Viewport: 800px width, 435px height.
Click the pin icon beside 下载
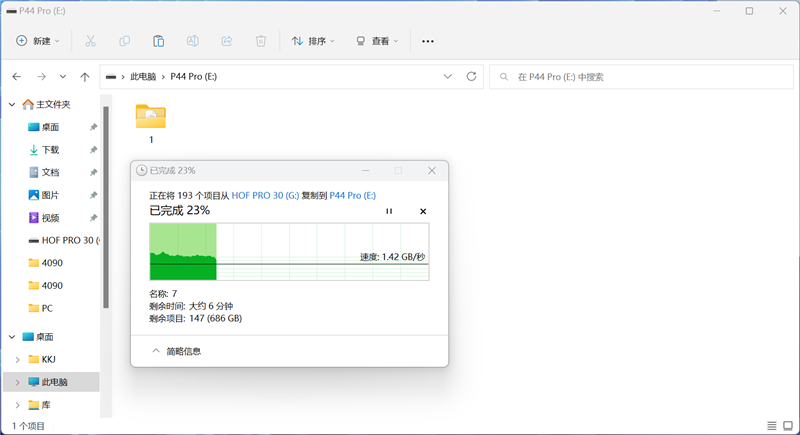coord(93,149)
